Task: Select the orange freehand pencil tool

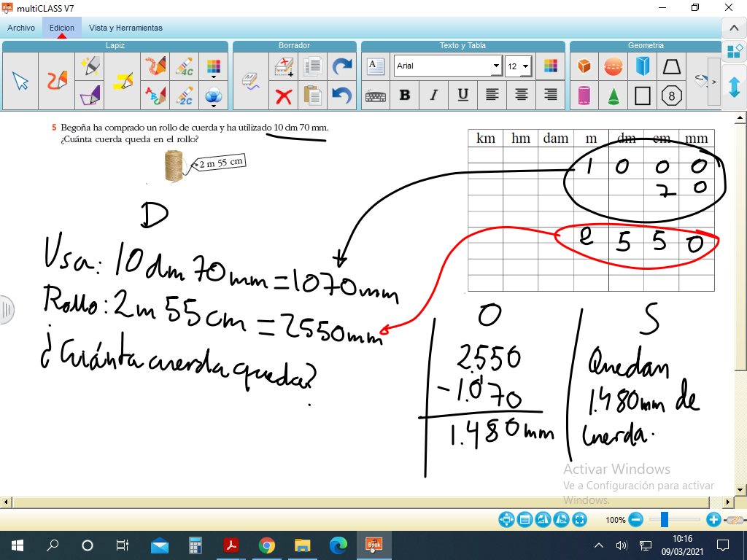Action: (x=57, y=80)
